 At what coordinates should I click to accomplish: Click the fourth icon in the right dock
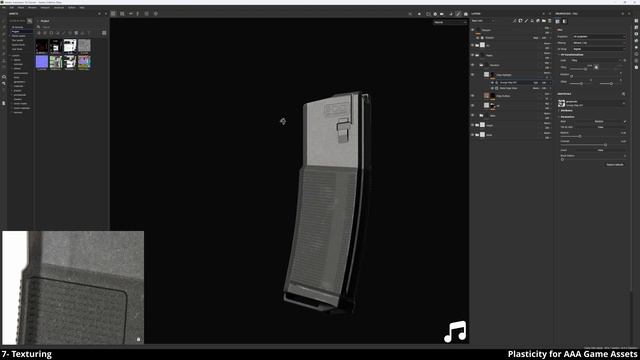[636, 40]
